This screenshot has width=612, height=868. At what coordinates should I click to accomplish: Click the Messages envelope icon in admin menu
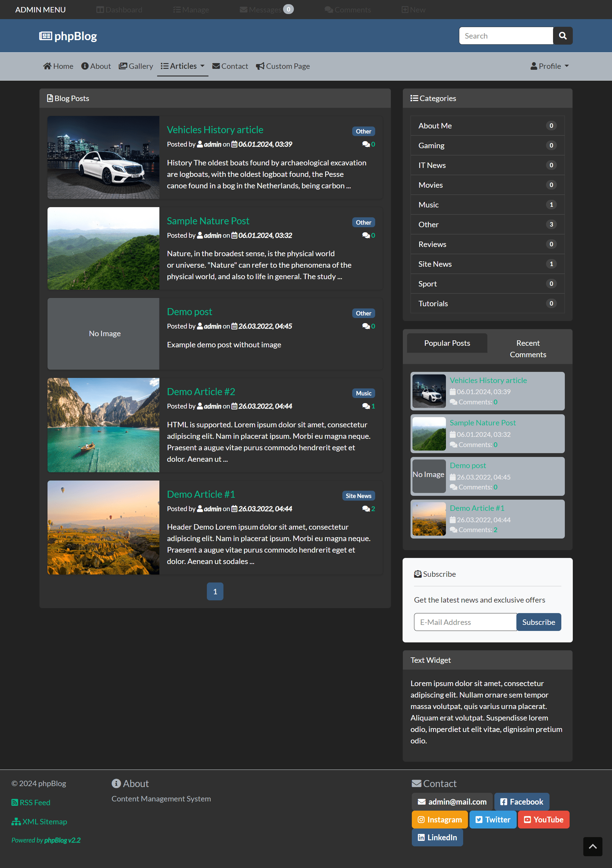pyautogui.click(x=244, y=9)
